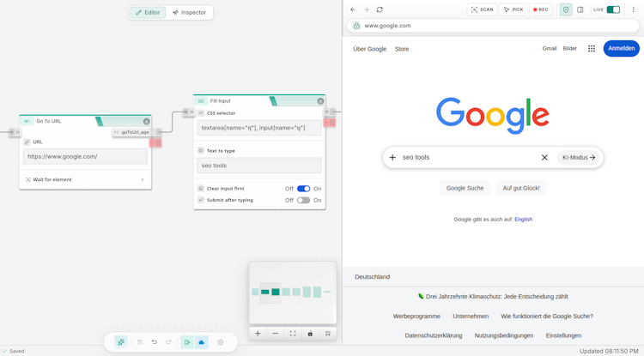
Task: Click the round icon on Fill Input header
Action: (320, 101)
